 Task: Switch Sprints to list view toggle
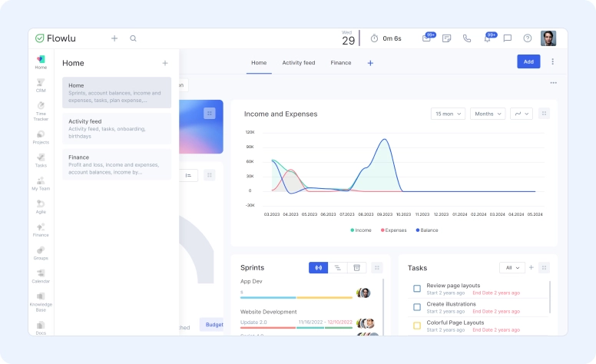click(x=337, y=267)
